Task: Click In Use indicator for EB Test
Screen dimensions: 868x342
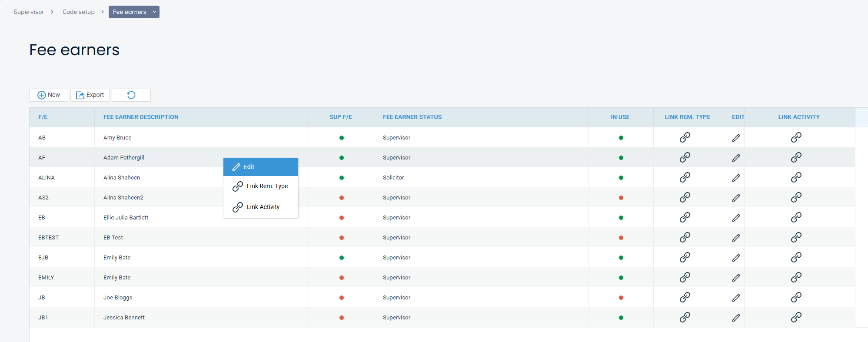Action: [621, 238]
